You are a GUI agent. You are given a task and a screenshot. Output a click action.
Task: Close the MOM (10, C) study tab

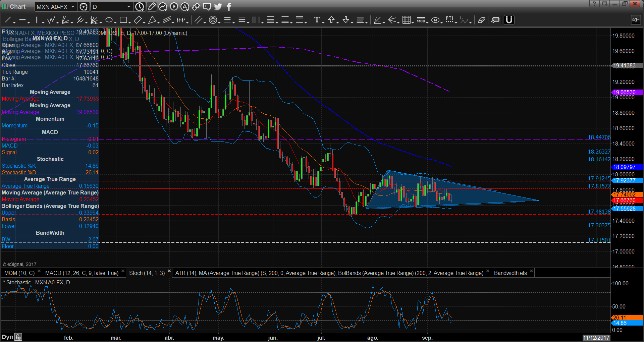click(x=39, y=271)
